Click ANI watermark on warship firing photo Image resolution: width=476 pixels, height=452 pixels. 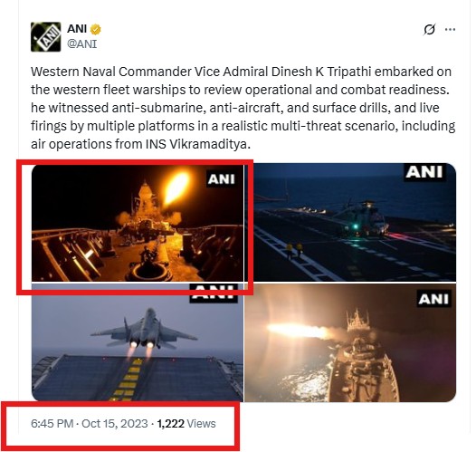point(222,179)
